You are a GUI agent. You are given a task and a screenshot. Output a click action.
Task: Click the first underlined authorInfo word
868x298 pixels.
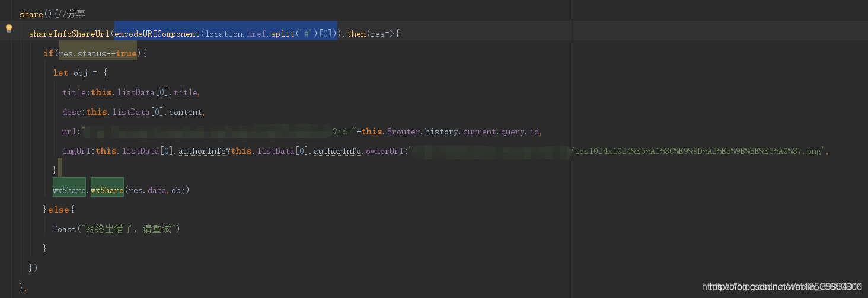click(202, 151)
